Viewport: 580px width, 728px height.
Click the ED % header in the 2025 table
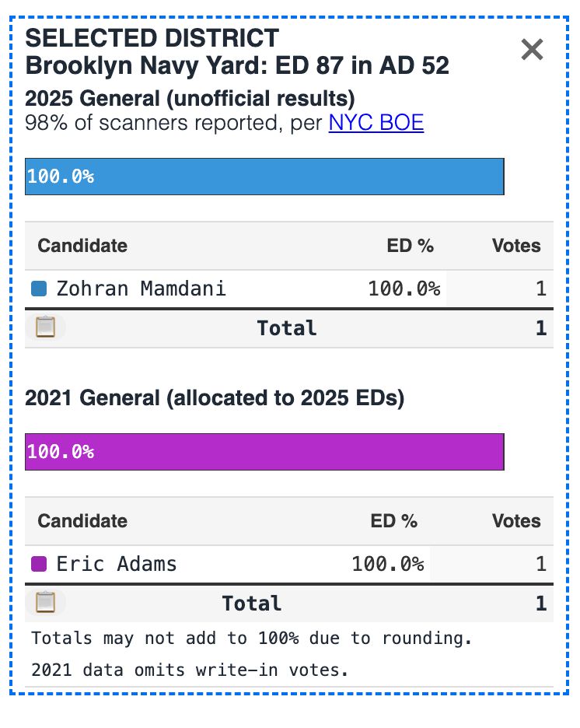[x=410, y=246]
